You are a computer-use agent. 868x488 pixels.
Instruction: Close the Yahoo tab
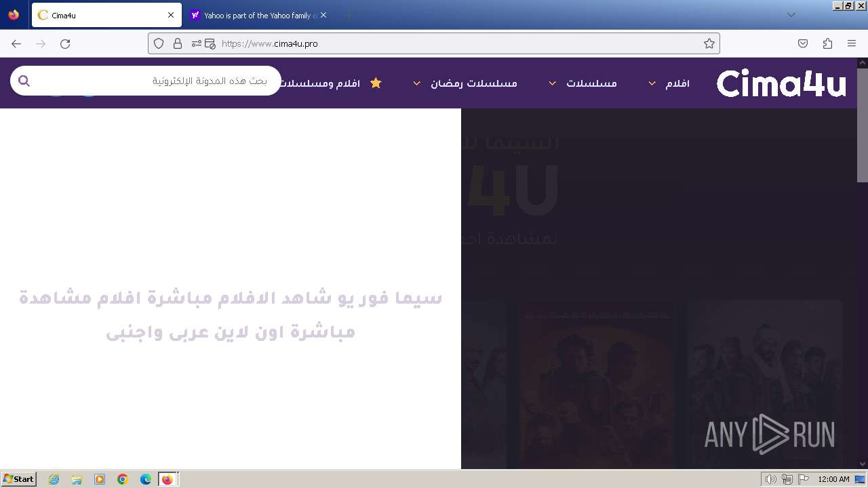point(323,15)
